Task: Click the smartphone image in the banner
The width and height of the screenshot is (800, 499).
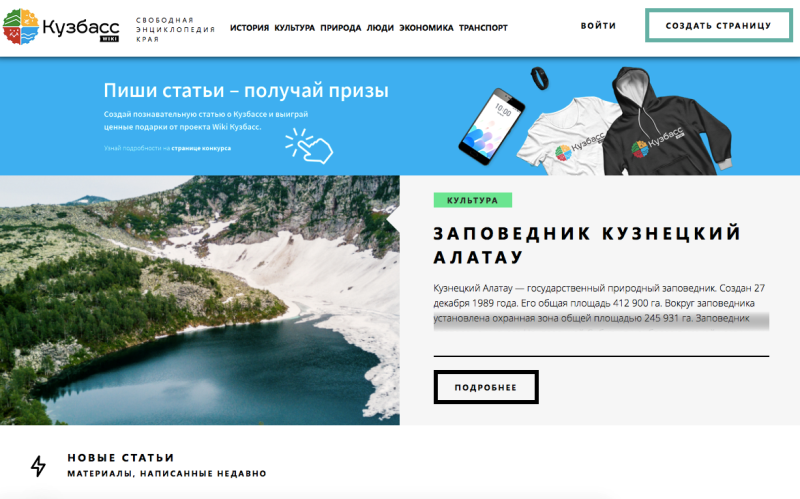Action: 491,127
